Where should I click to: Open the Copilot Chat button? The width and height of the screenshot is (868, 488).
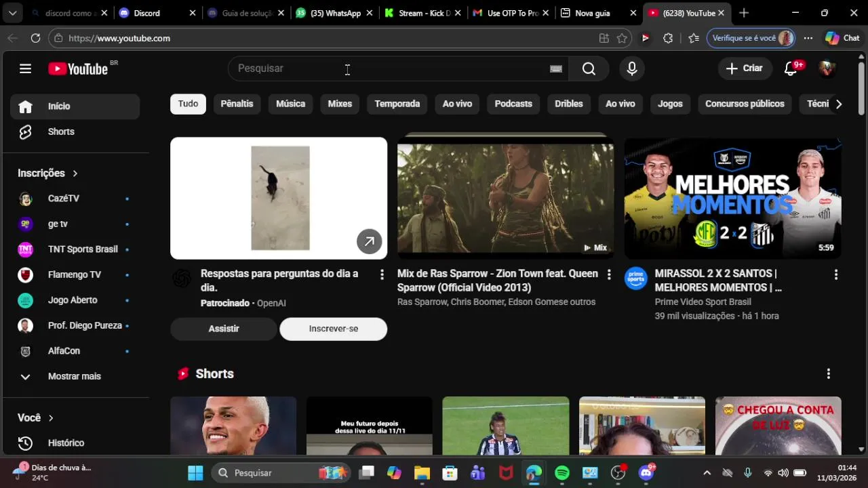tap(842, 38)
